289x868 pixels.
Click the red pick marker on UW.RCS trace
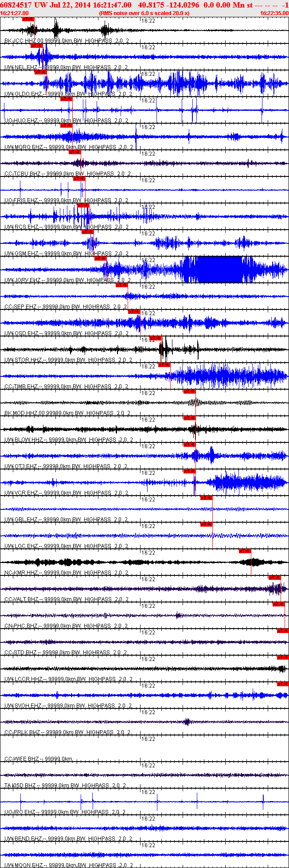(x=83, y=205)
